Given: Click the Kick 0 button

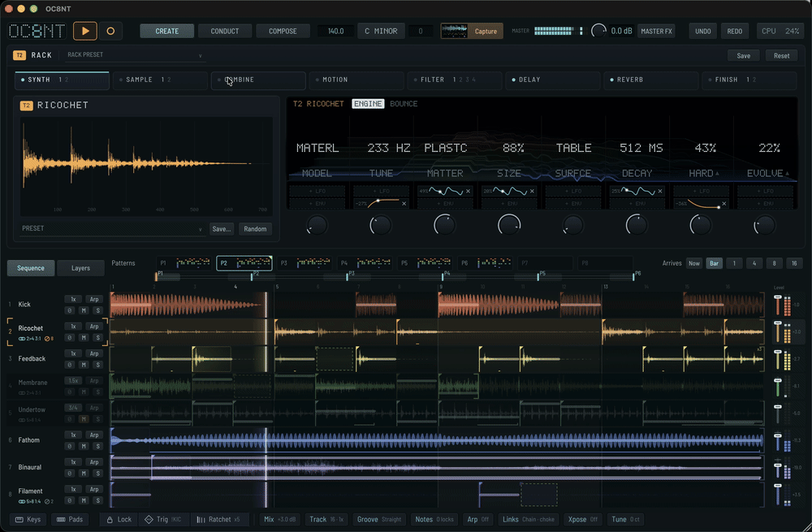Looking at the screenshot, I should point(69,310).
